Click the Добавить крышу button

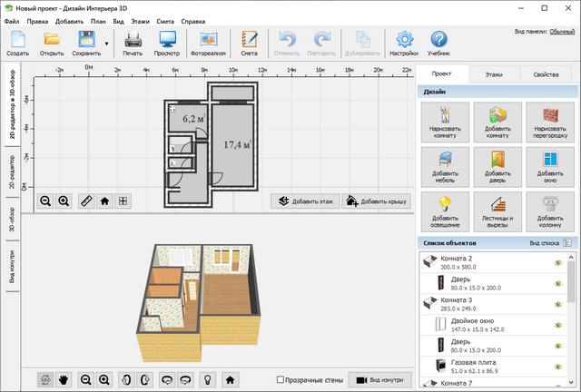[x=377, y=201]
